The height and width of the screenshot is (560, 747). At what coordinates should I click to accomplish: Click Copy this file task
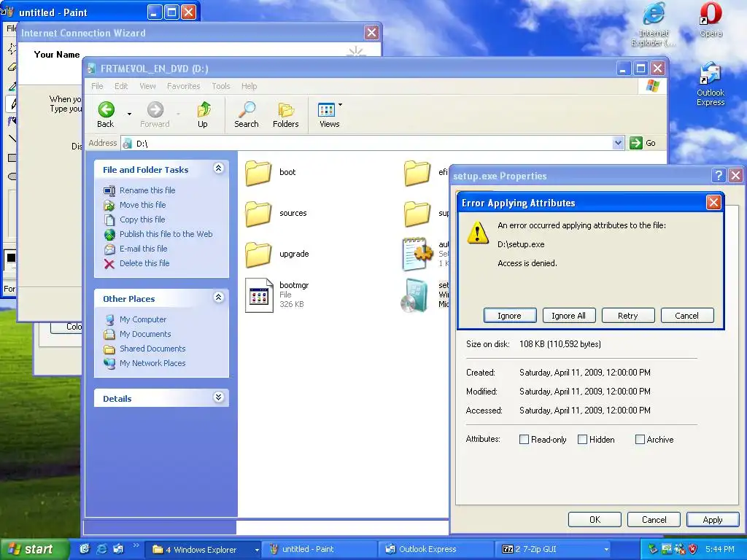pyautogui.click(x=142, y=219)
